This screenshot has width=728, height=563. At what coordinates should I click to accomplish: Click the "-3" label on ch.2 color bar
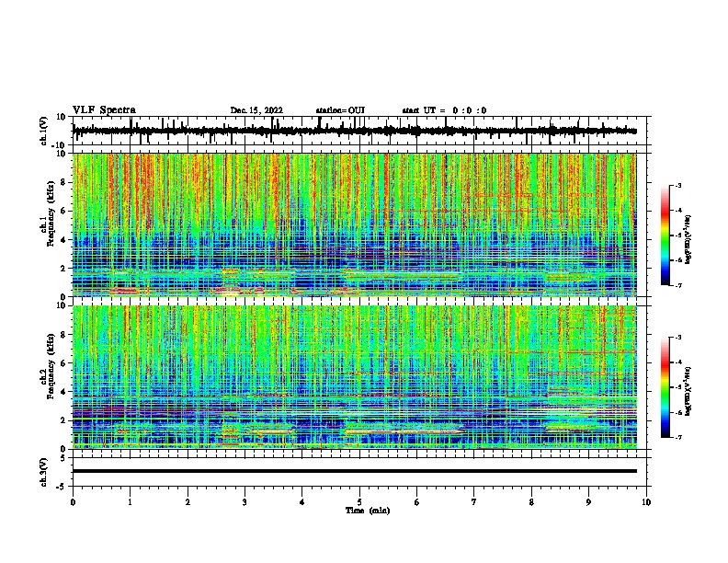(x=678, y=338)
